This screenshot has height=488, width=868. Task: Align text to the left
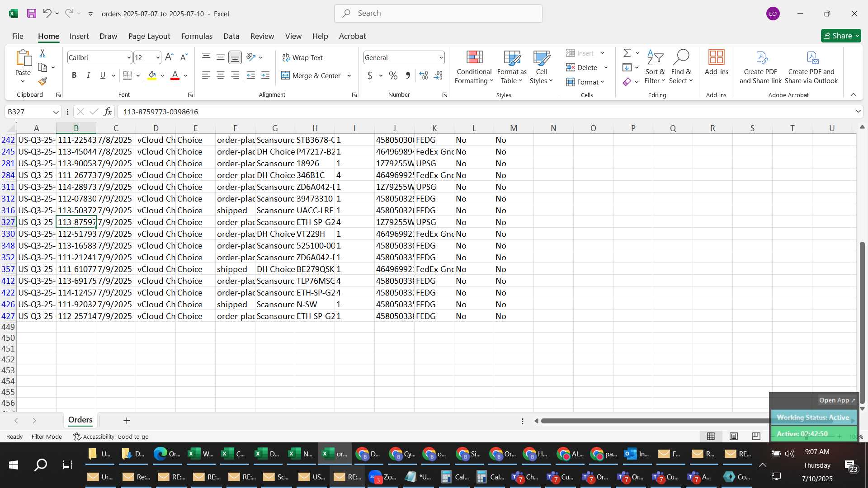pyautogui.click(x=206, y=75)
